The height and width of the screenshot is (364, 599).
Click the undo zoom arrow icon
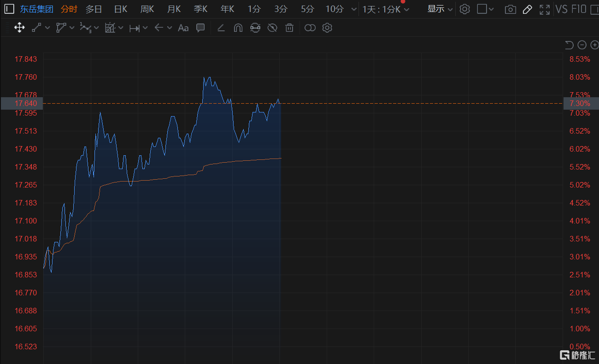(569, 45)
